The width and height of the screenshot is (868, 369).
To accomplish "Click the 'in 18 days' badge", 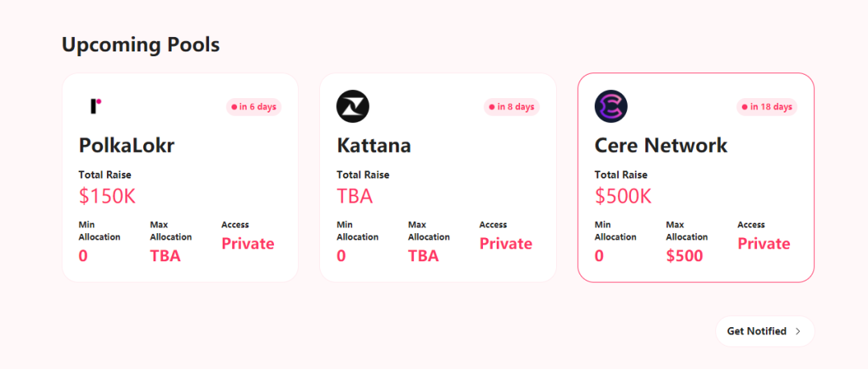I will click(767, 107).
